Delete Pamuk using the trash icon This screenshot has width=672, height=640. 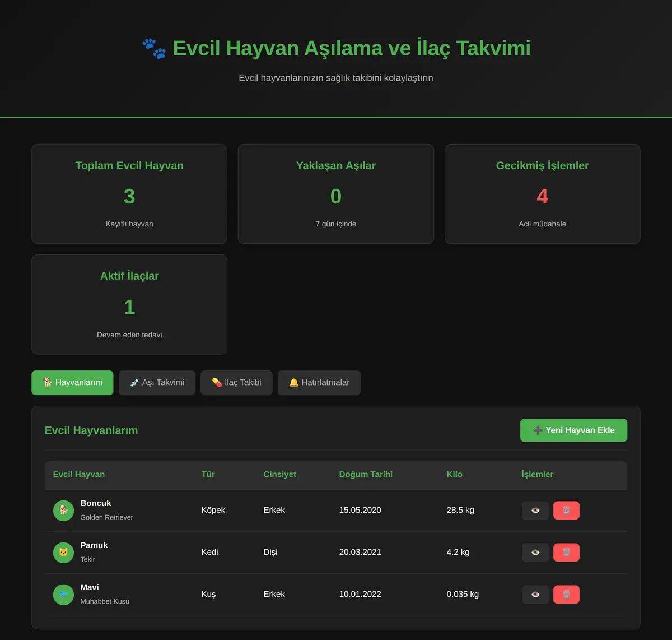[x=566, y=553]
